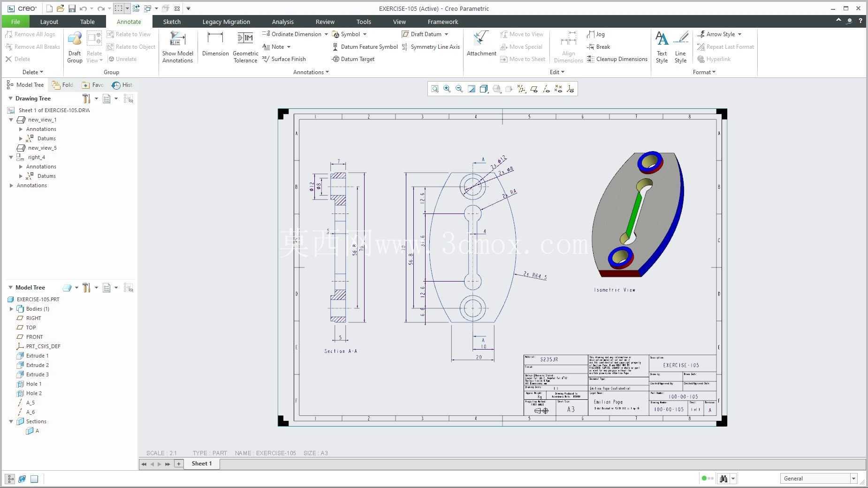
Task: Click the Regenerate icon in quick access toolbar
Action: click(x=136, y=8)
